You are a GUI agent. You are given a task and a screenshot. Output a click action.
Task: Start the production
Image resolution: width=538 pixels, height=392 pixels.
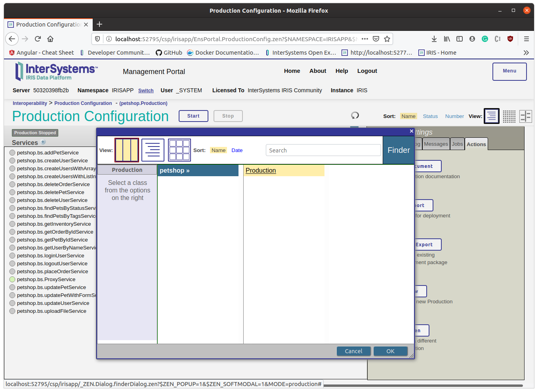pyautogui.click(x=193, y=116)
